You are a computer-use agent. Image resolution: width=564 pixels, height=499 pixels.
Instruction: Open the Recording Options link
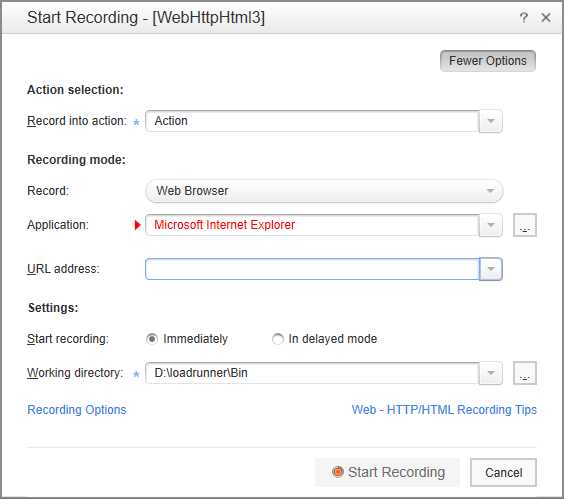(x=77, y=410)
